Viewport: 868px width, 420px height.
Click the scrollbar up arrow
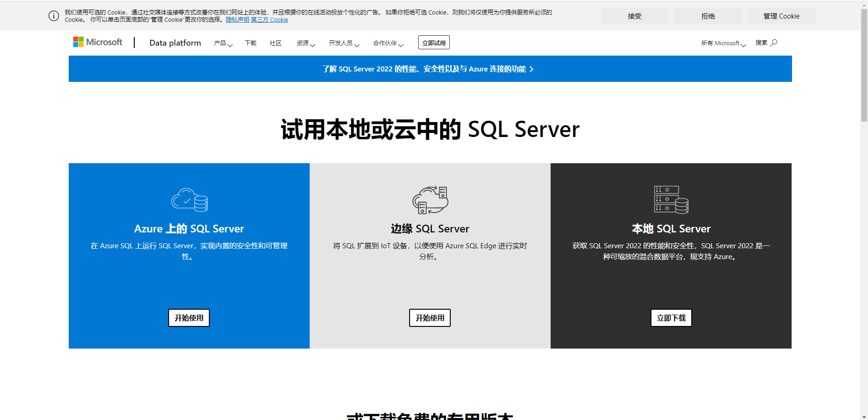[x=864, y=5]
